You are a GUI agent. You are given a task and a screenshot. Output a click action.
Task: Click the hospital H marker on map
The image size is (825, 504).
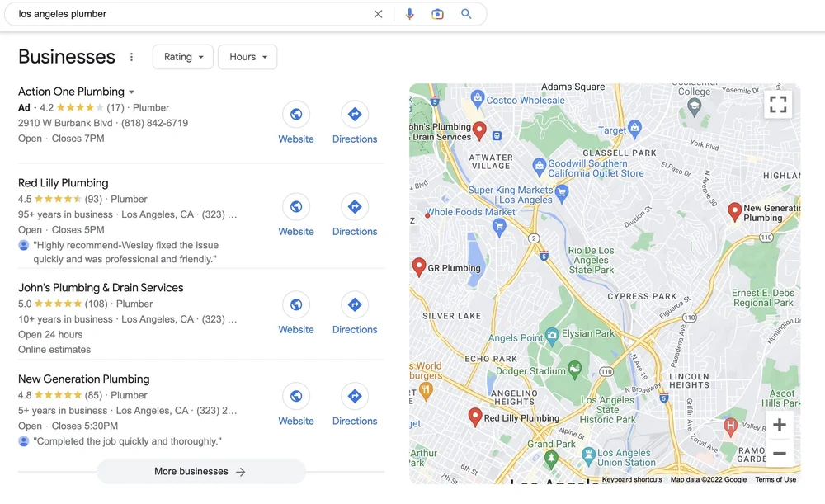point(730,426)
